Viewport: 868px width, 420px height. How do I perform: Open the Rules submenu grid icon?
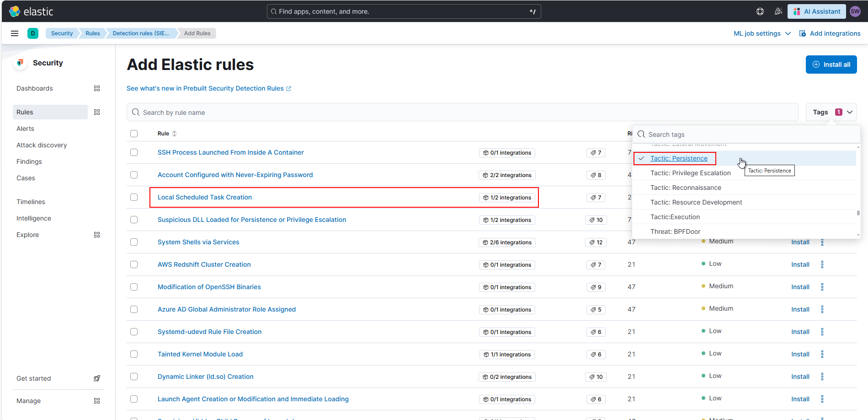pos(97,112)
